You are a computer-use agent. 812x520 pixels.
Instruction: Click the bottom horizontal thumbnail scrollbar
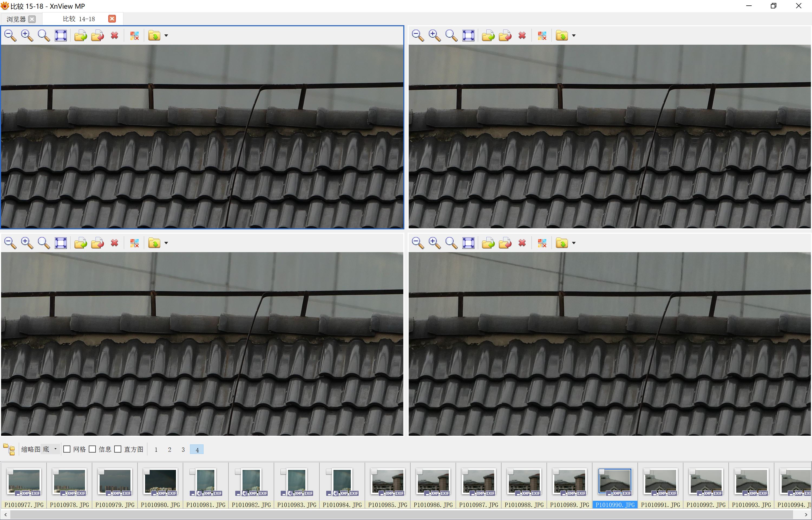coord(405,515)
